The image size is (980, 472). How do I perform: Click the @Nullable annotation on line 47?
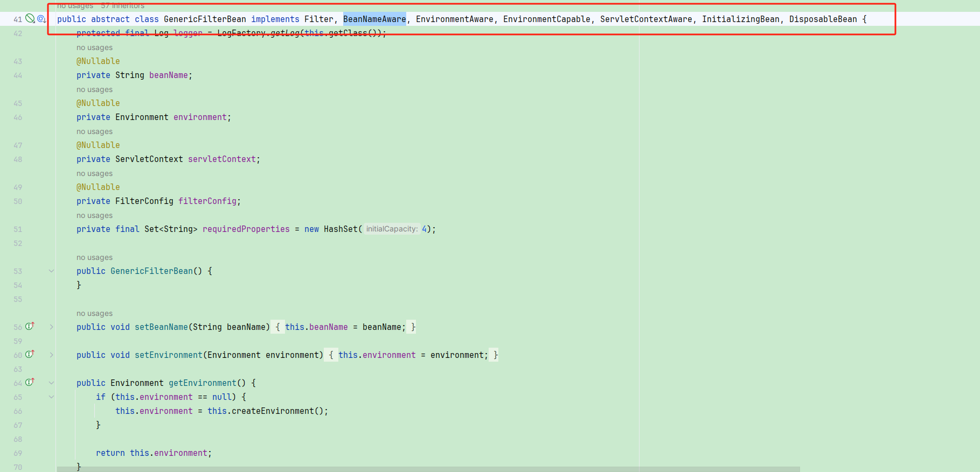pos(98,145)
